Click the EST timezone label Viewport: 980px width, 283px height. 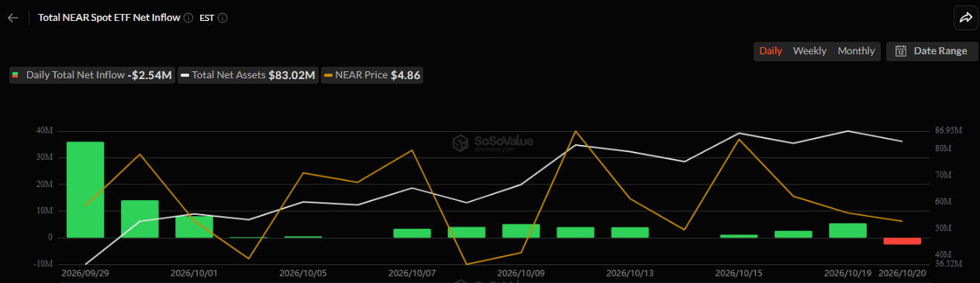pyautogui.click(x=207, y=17)
